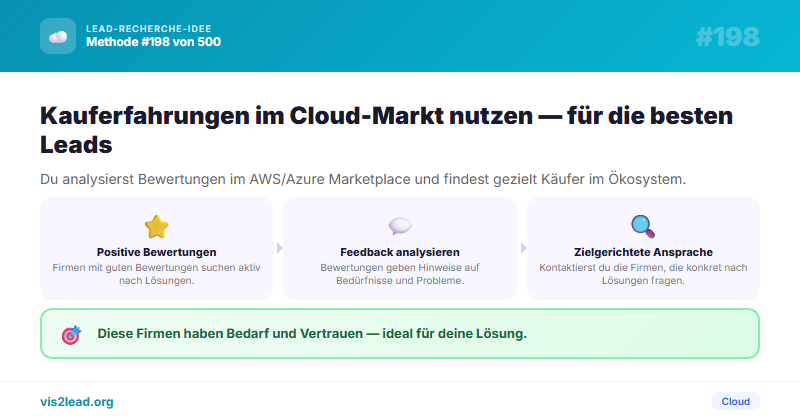Viewport: 800px width, 420px height.
Task: Click the large #198 number in header
Action: click(728, 37)
